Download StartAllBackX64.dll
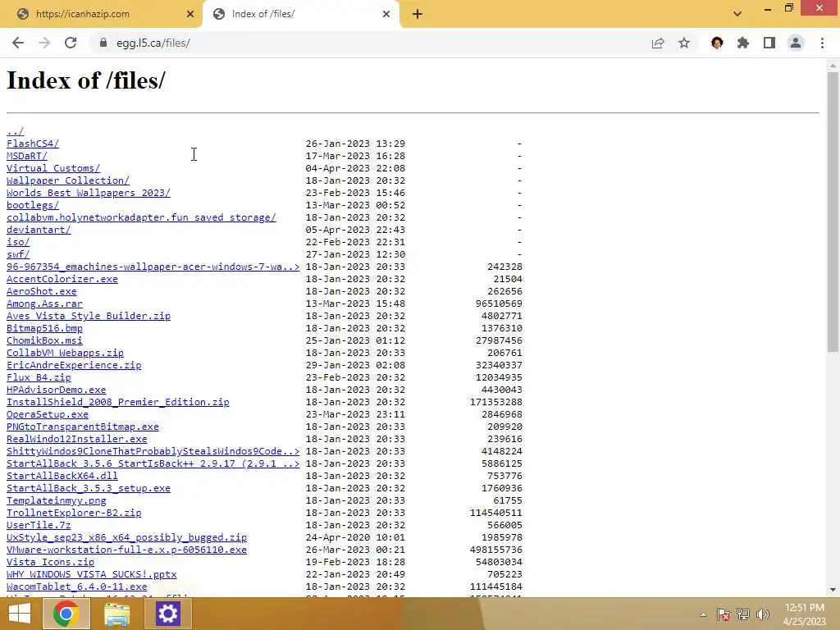840x630 pixels. click(62, 477)
